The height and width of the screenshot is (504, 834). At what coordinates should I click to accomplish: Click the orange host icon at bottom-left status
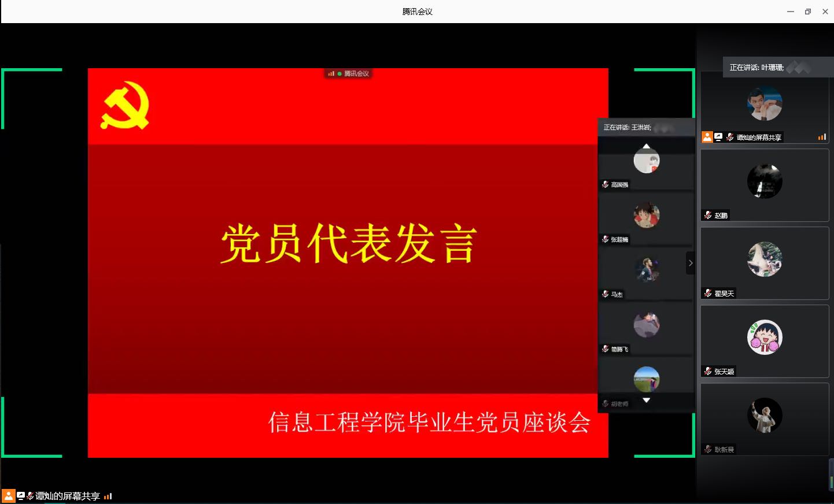click(9, 496)
